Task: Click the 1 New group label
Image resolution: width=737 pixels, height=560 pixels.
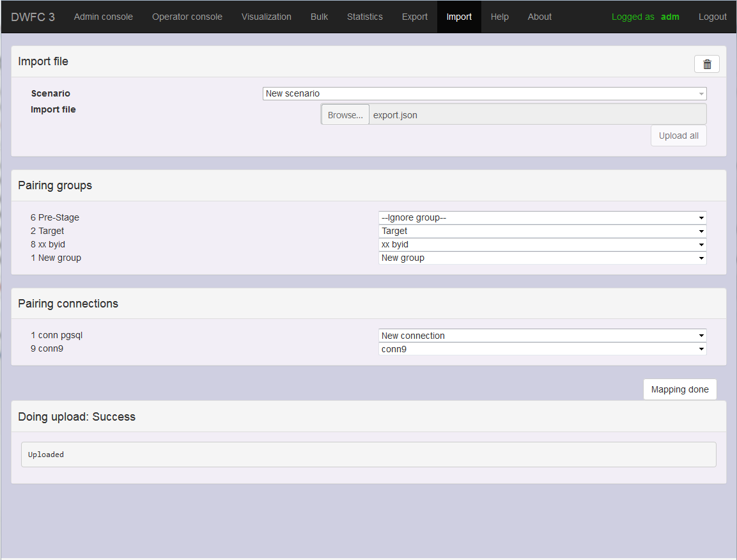Action: click(x=56, y=258)
